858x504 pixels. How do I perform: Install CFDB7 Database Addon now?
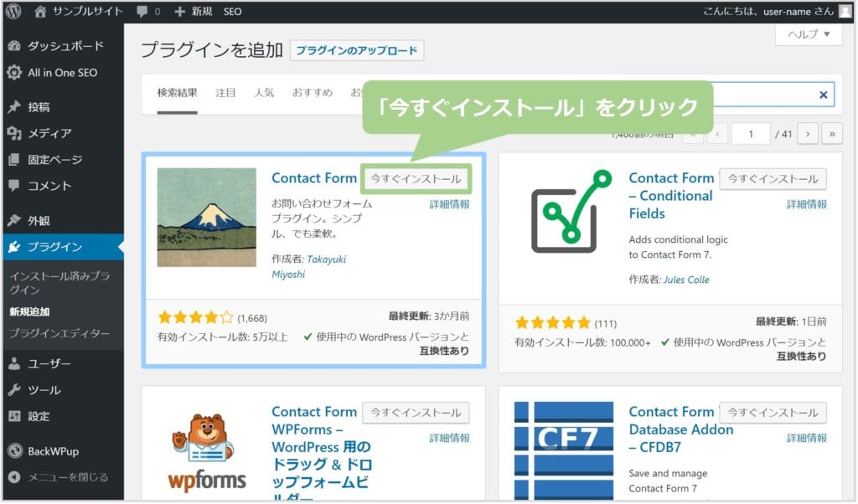click(x=773, y=413)
